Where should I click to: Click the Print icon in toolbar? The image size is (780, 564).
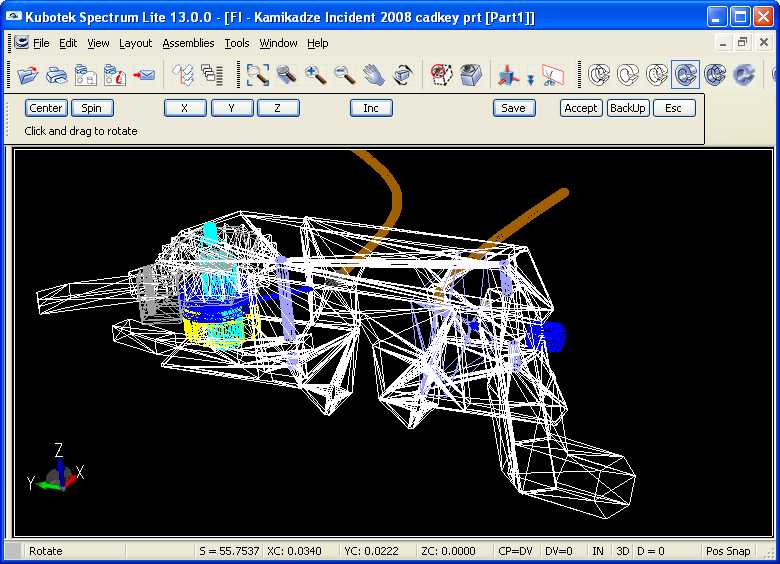coord(56,74)
